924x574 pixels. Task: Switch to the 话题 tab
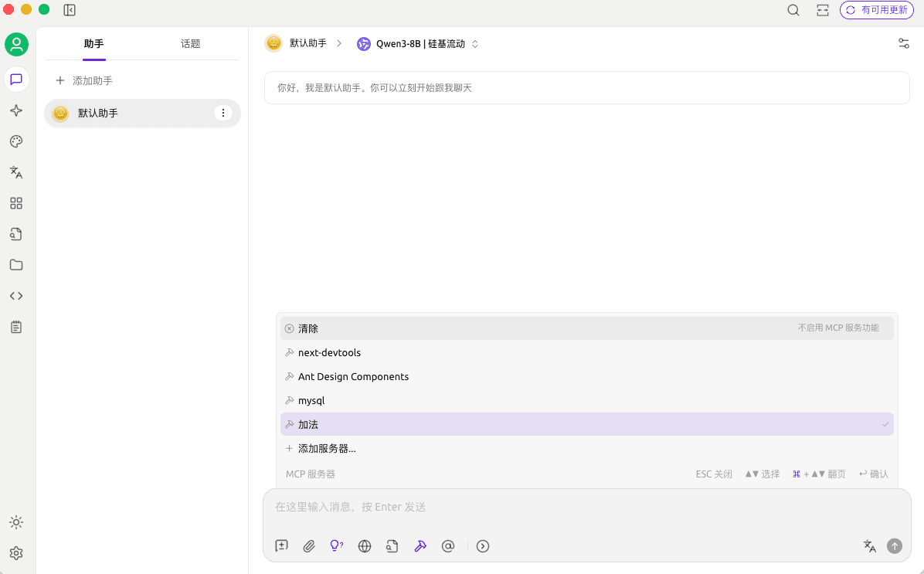(x=190, y=44)
